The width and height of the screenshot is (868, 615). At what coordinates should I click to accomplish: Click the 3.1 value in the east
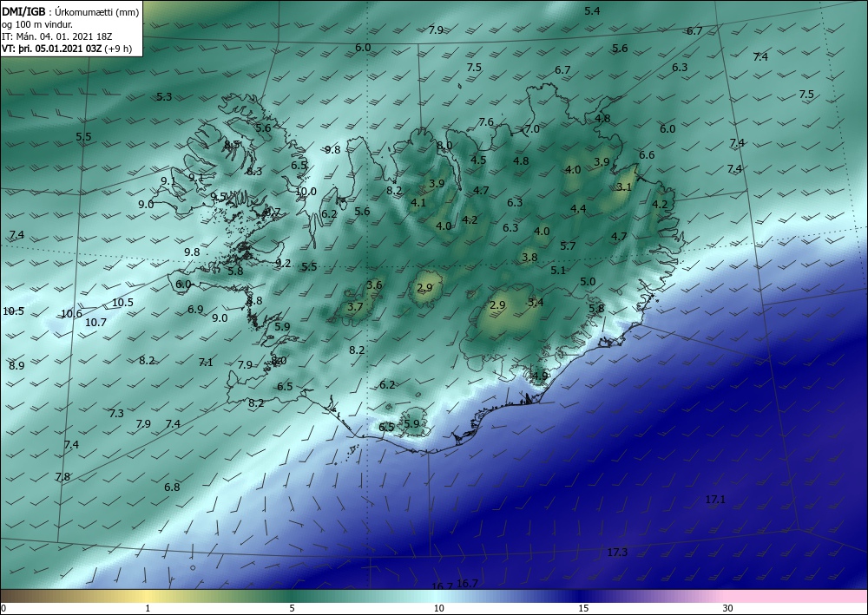624,187
